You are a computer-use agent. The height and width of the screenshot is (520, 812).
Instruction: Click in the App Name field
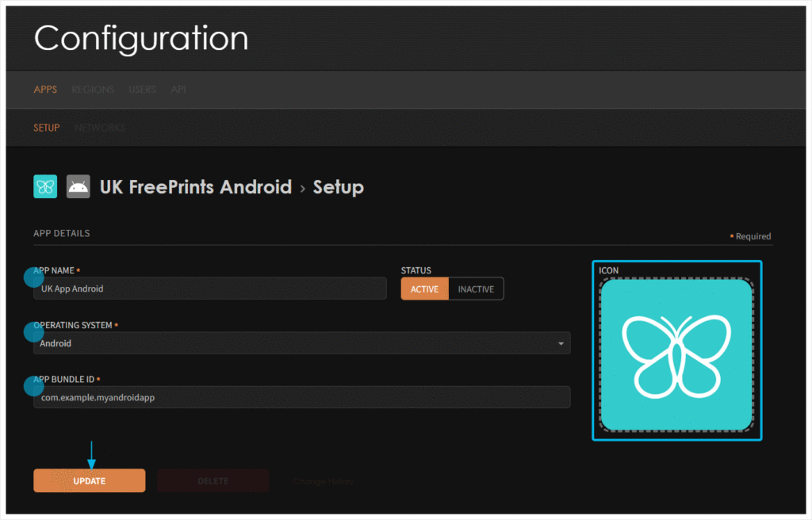click(209, 289)
